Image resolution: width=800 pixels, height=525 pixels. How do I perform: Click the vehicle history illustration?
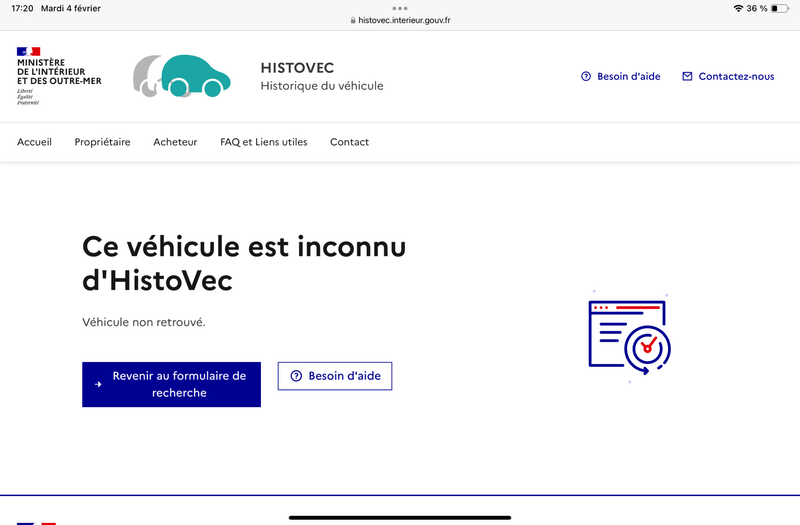[630, 337]
